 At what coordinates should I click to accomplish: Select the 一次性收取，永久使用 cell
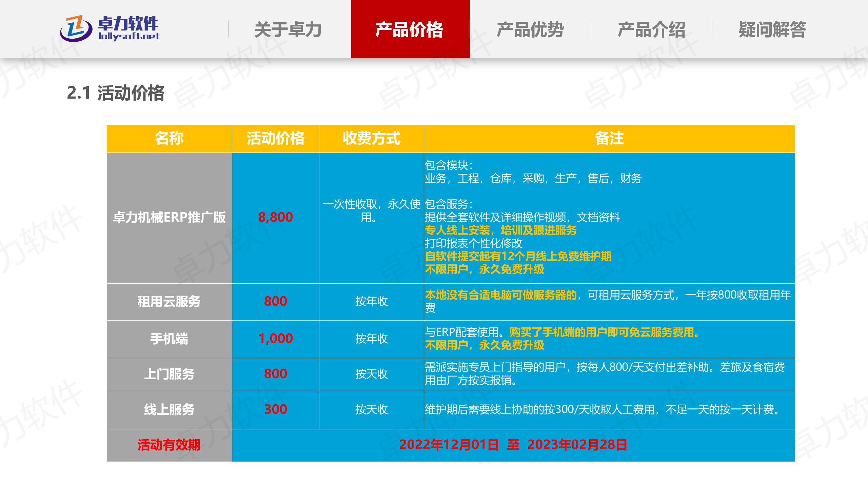click(x=372, y=218)
